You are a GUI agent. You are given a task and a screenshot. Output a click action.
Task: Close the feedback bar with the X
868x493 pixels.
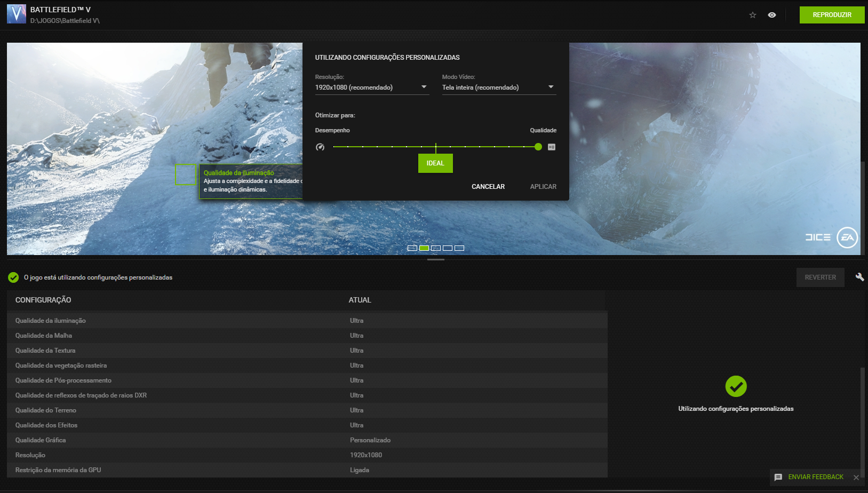tap(856, 478)
